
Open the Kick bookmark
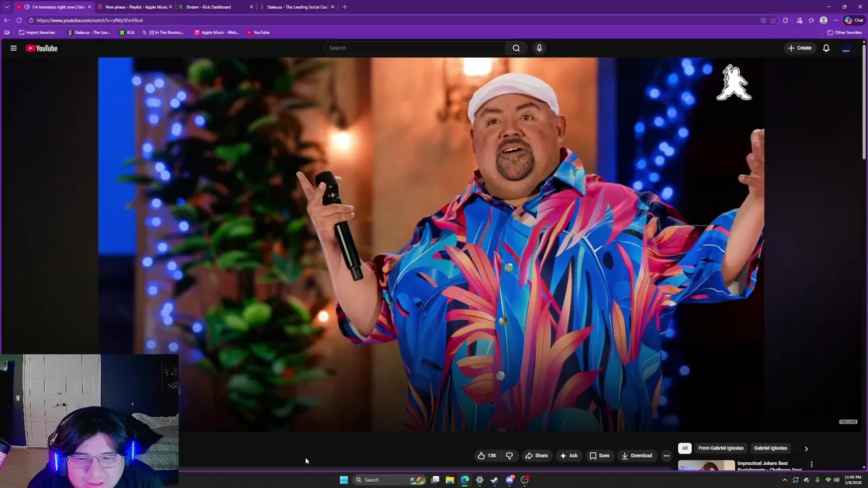127,33
